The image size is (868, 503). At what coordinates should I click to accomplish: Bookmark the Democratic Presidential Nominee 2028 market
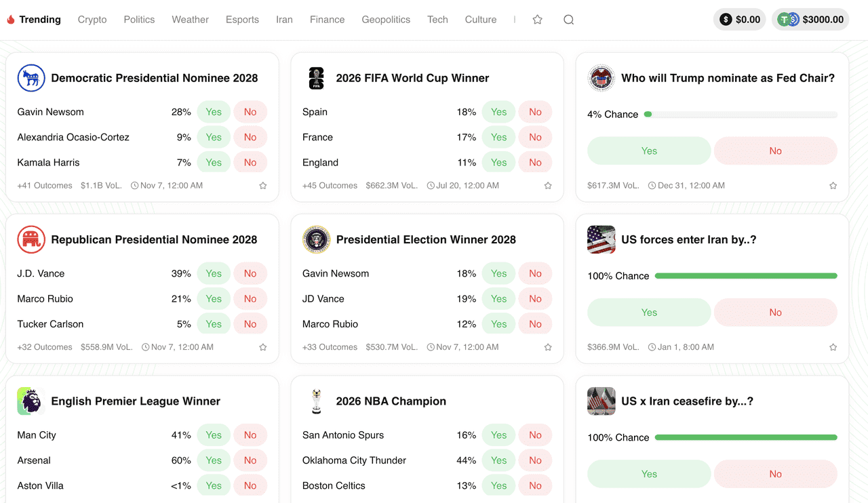point(263,186)
